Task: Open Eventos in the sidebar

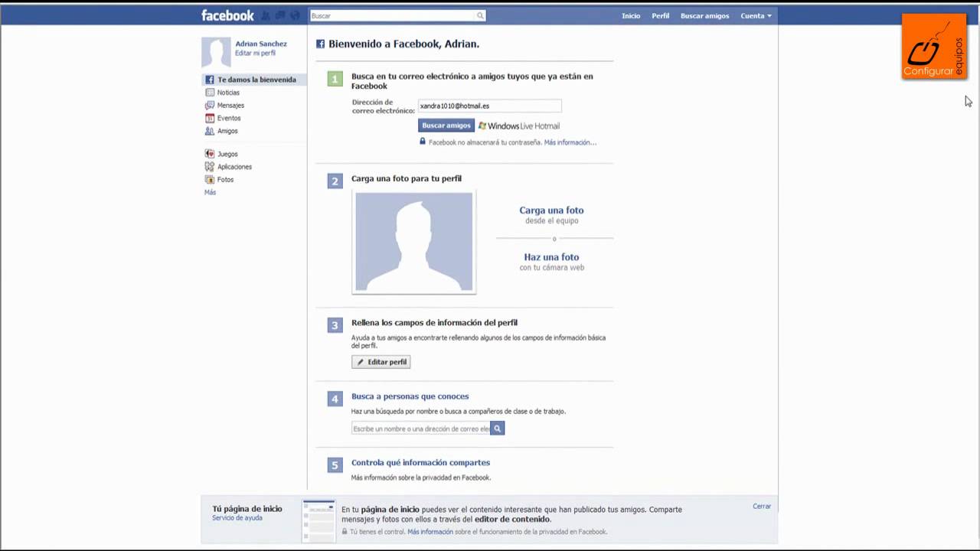Action: pyautogui.click(x=229, y=119)
